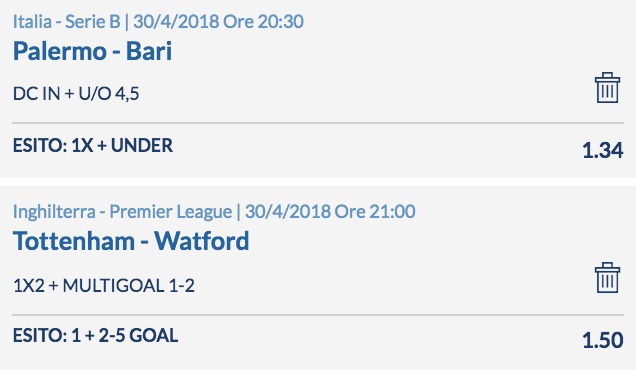Select the Inghilterra - Premier League label
The image size is (636, 372).
[x=122, y=212]
